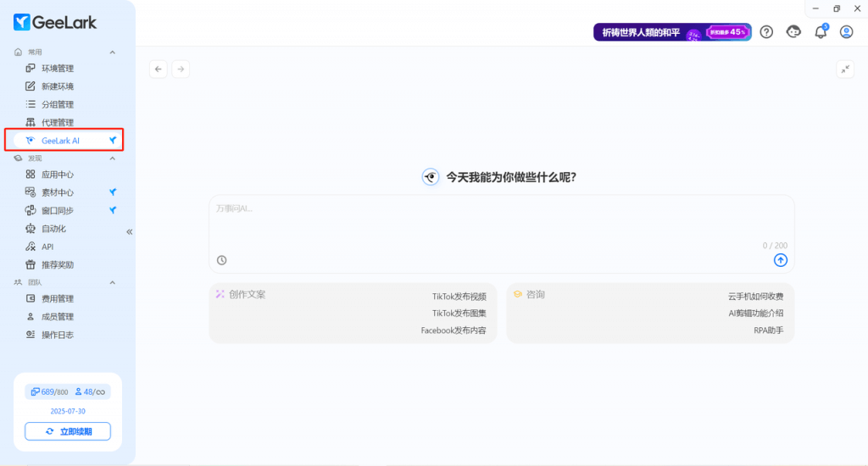The height and width of the screenshot is (466, 868).
Task: Click into the AI prompt text box
Action: pyautogui.click(x=500, y=225)
